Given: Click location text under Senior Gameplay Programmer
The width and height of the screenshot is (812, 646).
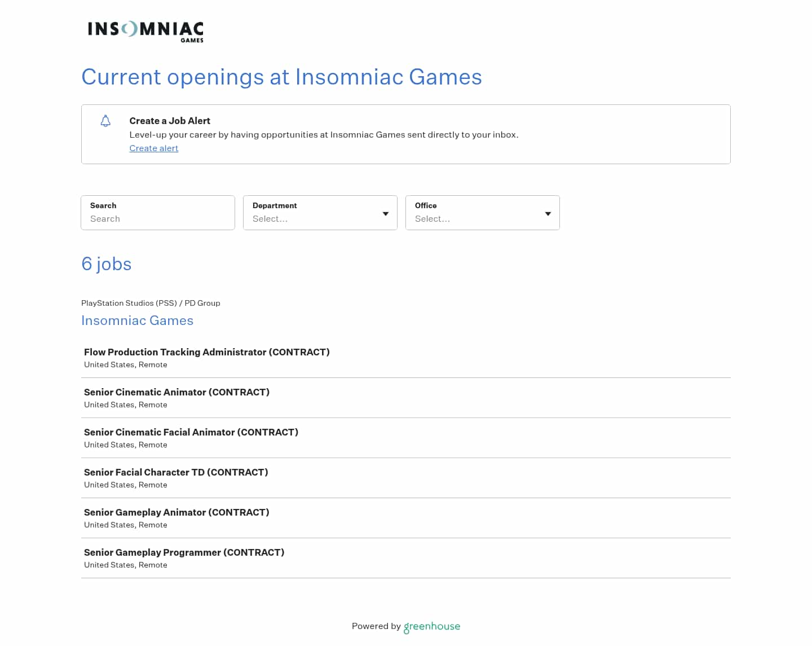Looking at the screenshot, I should pos(126,565).
